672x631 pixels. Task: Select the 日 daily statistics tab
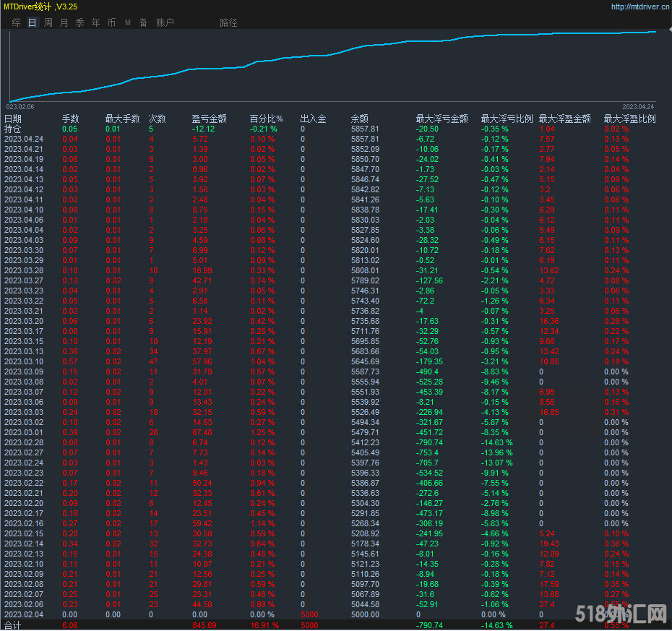pos(32,22)
